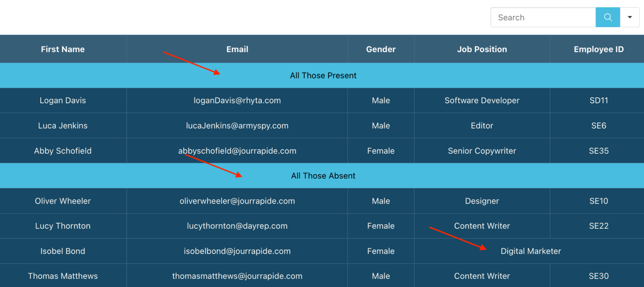
Task: Click the search magnifier icon
Action: pyautogui.click(x=608, y=17)
